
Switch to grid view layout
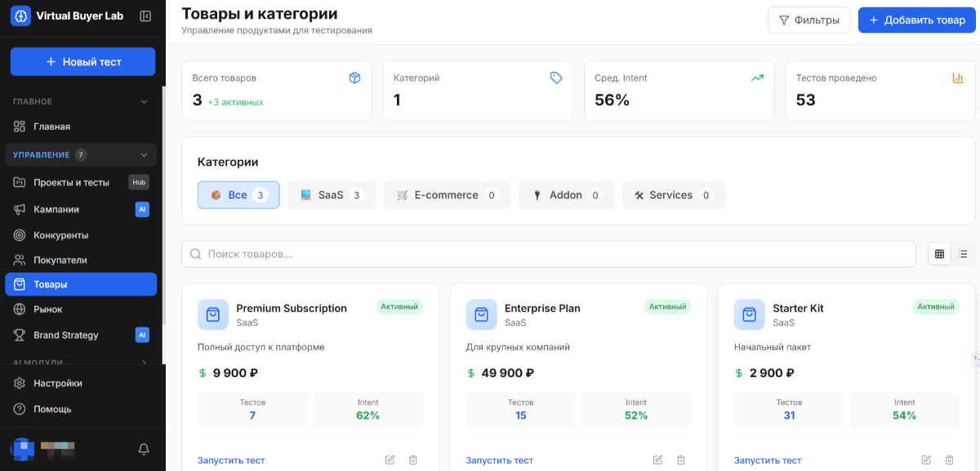tap(940, 254)
